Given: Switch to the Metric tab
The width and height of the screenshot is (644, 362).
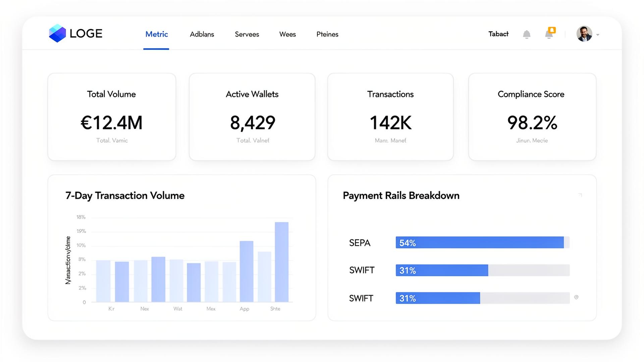Looking at the screenshot, I should 156,34.
